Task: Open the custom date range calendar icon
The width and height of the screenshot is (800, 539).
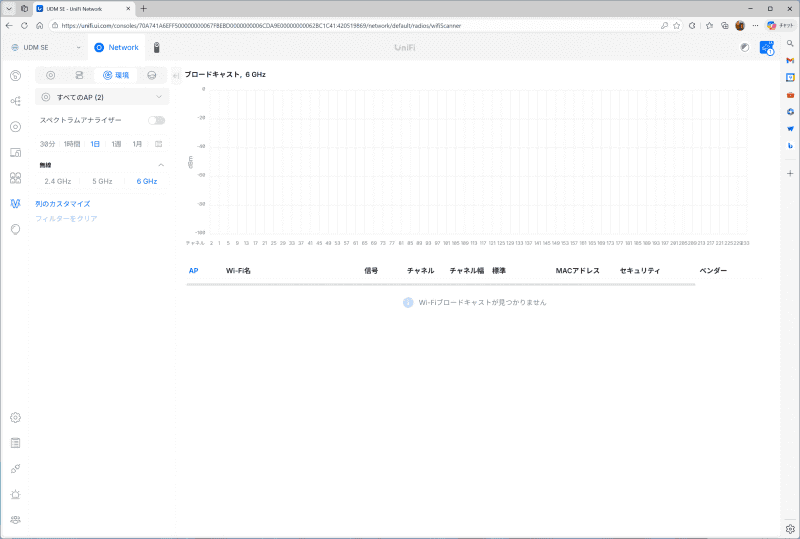Action: click(159, 144)
